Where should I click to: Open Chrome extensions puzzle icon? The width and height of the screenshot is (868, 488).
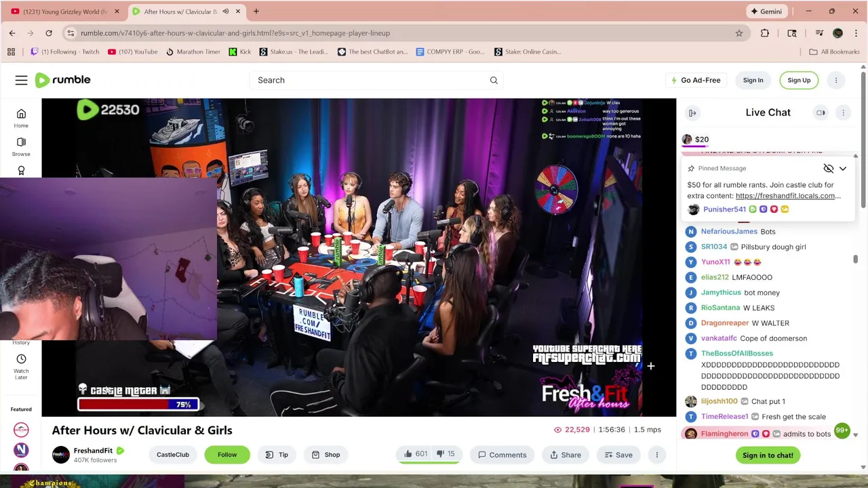click(764, 33)
